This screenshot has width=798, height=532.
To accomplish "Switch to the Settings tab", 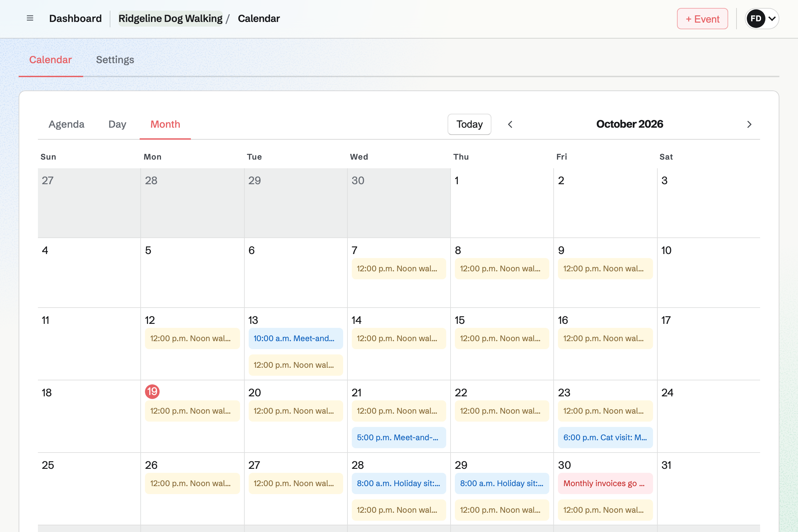I will (x=115, y=60).
